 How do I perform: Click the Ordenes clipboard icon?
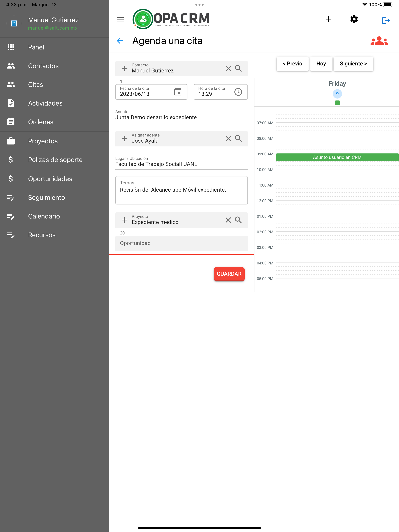click(x=11, y=122)
